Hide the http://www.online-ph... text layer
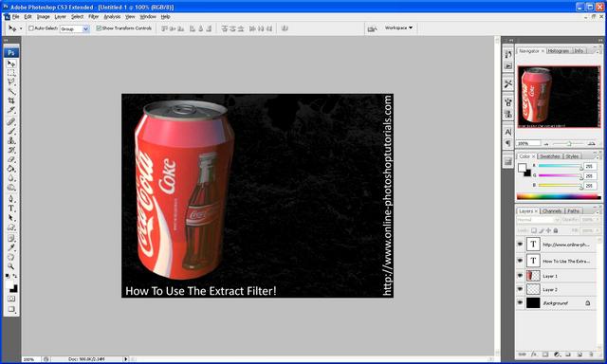607x364 pixels. [520, 244]
